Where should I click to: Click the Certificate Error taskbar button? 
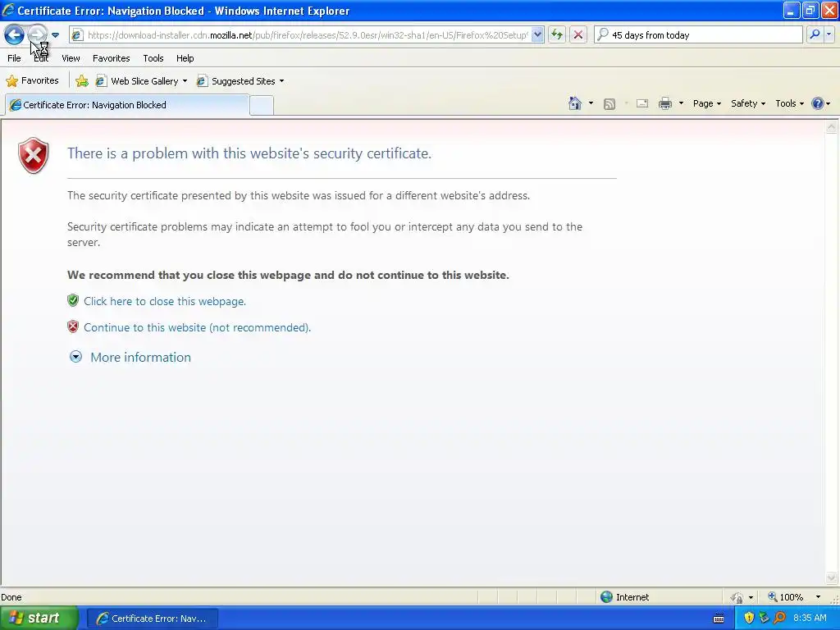pyautogui.click(x=152, y=619)
